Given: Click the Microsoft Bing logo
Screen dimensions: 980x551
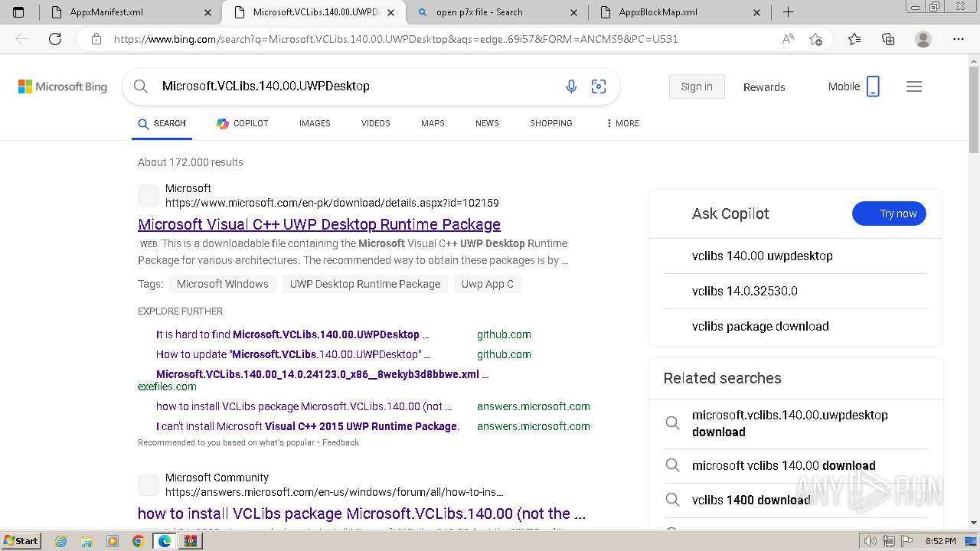Looking at the screenshot, I should tap(63, 86).
